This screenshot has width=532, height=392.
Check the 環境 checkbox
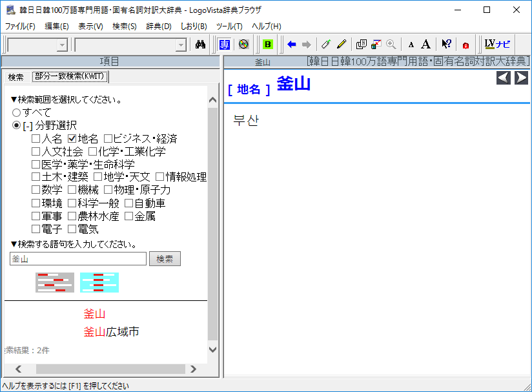coord(36,203)
